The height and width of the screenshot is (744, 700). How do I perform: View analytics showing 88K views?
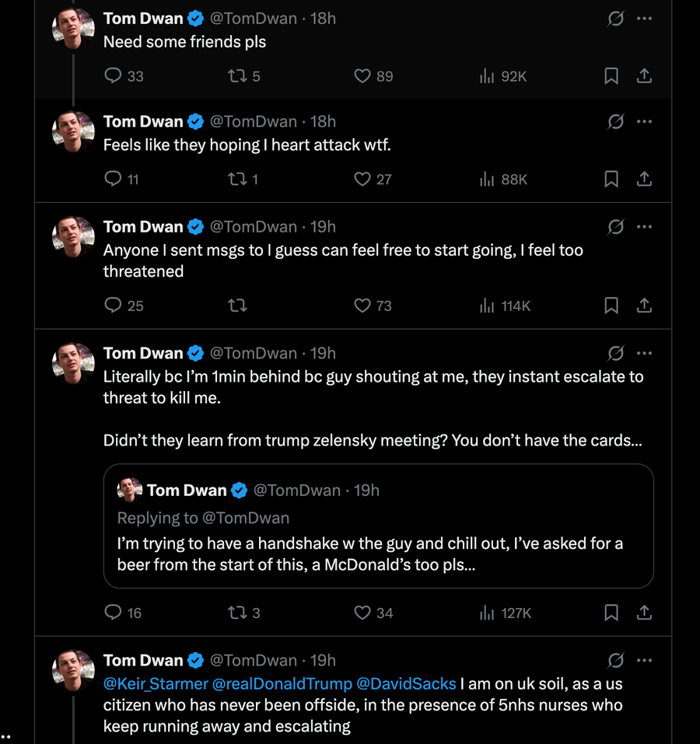(503, 180)
